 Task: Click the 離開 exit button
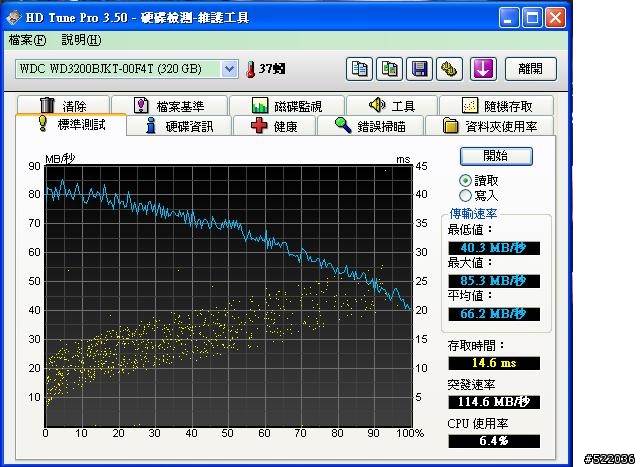tap(531, 69)
